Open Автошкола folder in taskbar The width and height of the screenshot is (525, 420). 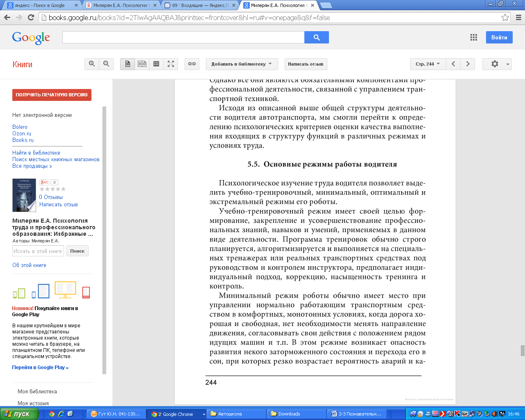pyautogui.click(x=237, y=414)
